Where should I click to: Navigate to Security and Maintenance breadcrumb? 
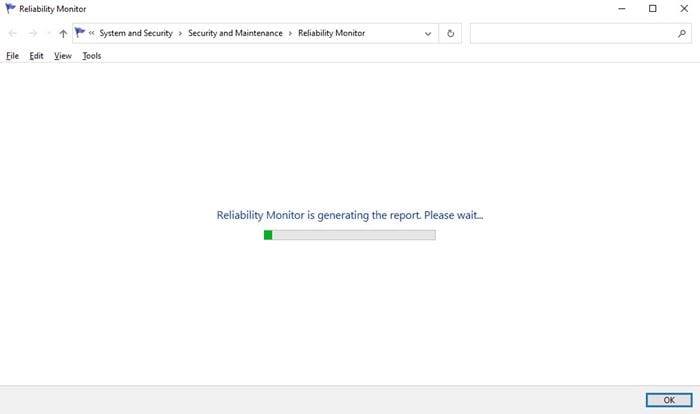click(x=235, y=33)
